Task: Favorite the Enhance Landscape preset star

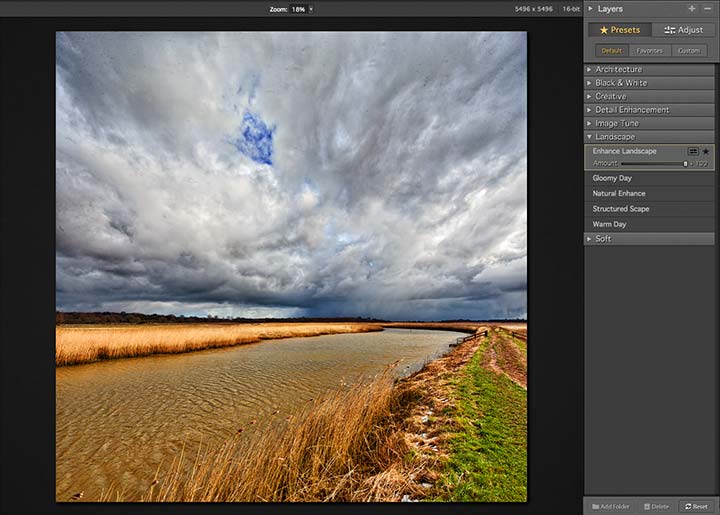Action: point(706,151)
